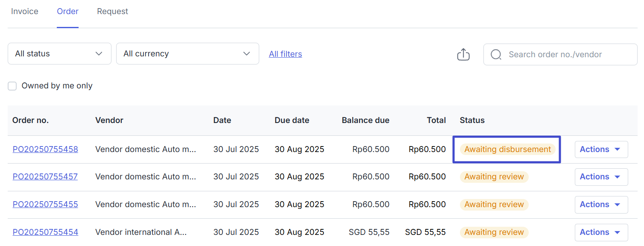Expand the All currency dropdown
This screenshot has height=246, width=644.
click(x=187, y=54)
